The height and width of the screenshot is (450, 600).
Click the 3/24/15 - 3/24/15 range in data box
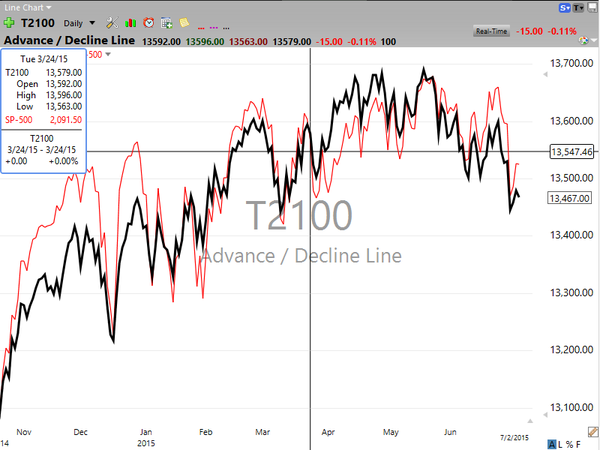point(42,150)
